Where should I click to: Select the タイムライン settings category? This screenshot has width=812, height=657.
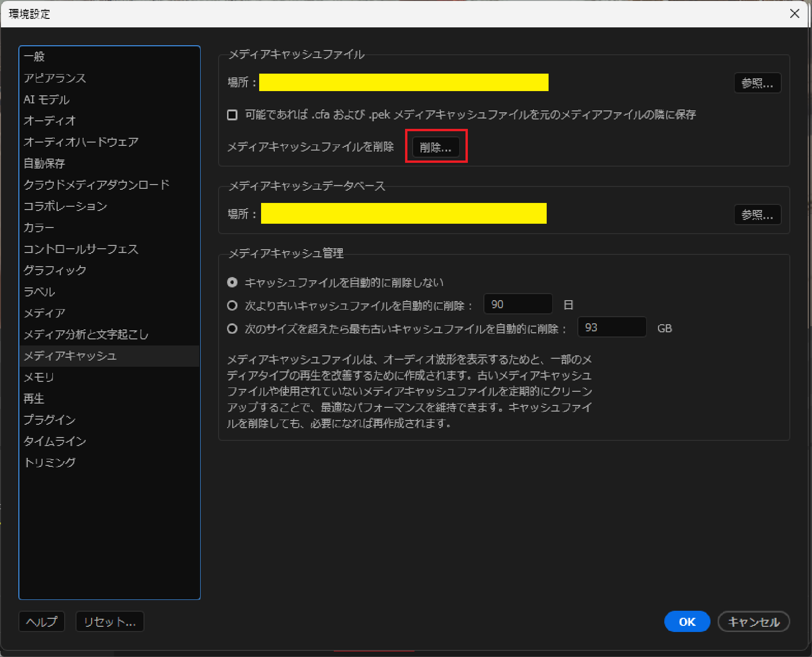point(54,441)
